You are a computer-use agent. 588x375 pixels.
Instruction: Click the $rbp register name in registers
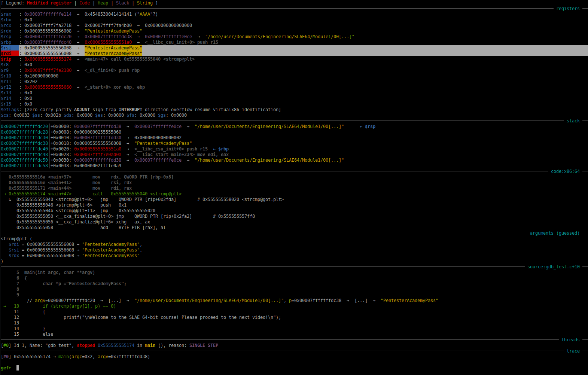tap(6, 42)
